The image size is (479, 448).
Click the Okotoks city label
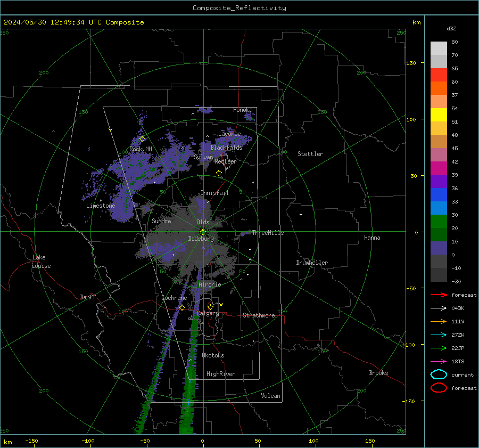[x=213, y=355]
